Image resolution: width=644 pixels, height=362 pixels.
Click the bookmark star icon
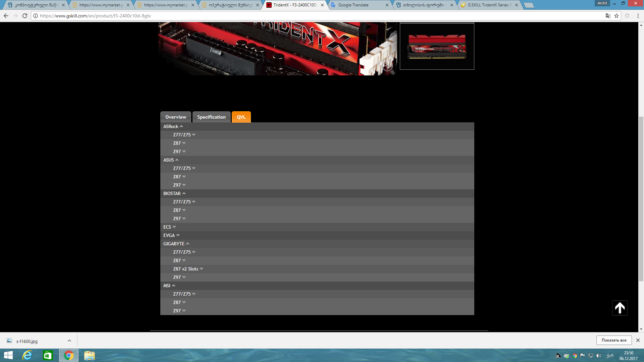(616, 16)
